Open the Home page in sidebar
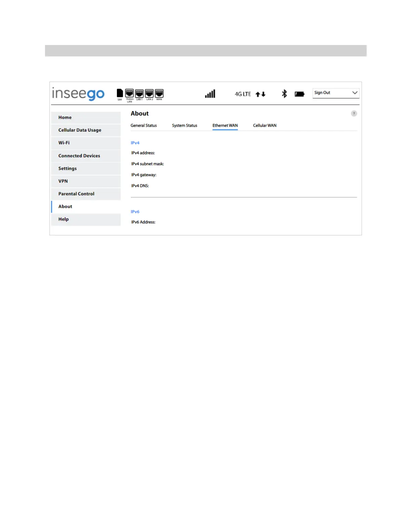This screenshot has width=411, height=532. click(86, 118)
